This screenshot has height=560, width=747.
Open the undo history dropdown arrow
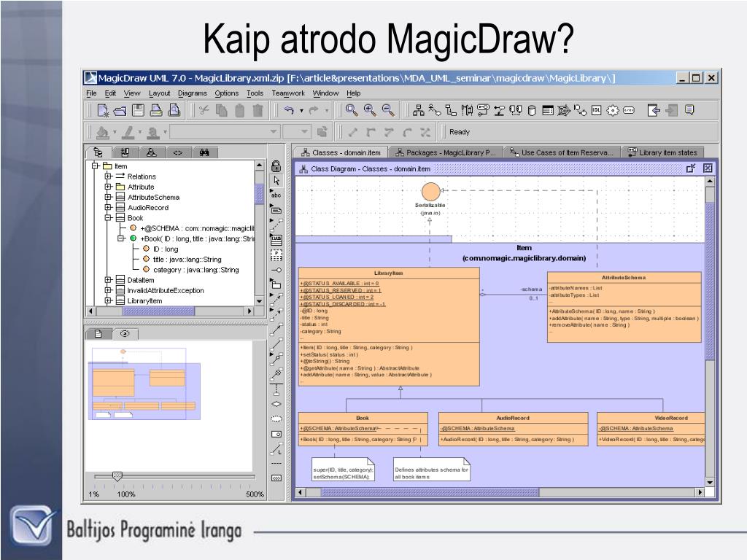pos(301,111)
